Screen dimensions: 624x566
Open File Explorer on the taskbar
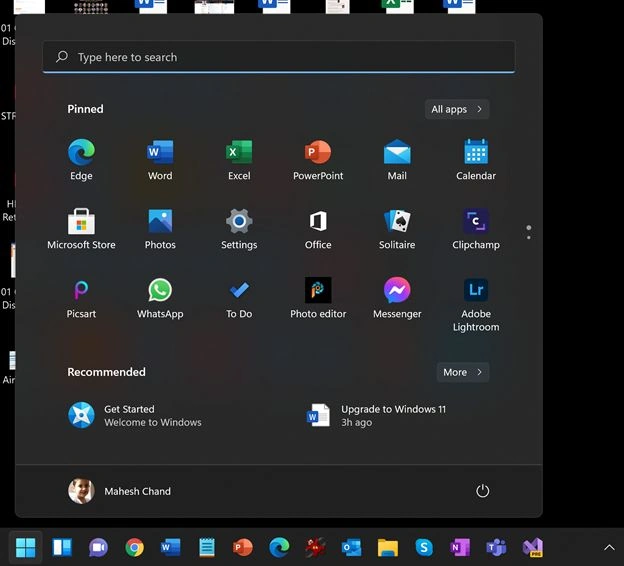tap(388, 547)
